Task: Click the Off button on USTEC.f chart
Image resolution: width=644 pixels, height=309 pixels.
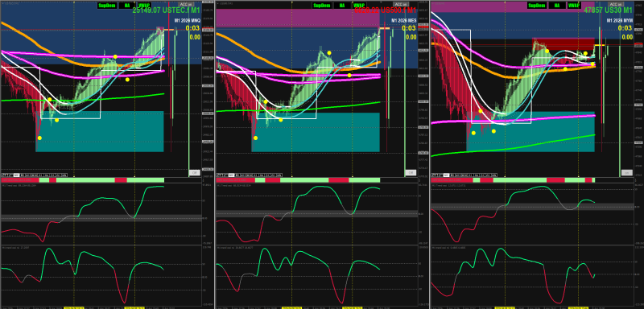Action: 194,173
